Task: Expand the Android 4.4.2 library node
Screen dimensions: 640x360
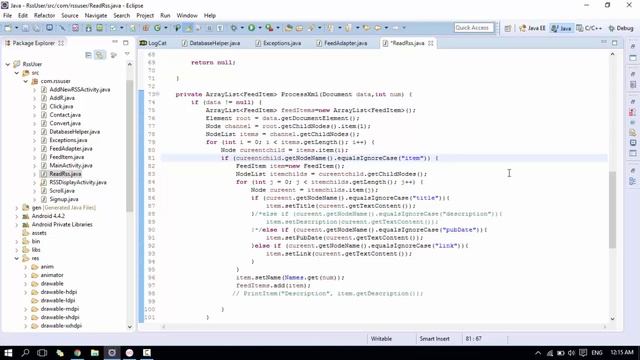Action: [x=17, y=216]
